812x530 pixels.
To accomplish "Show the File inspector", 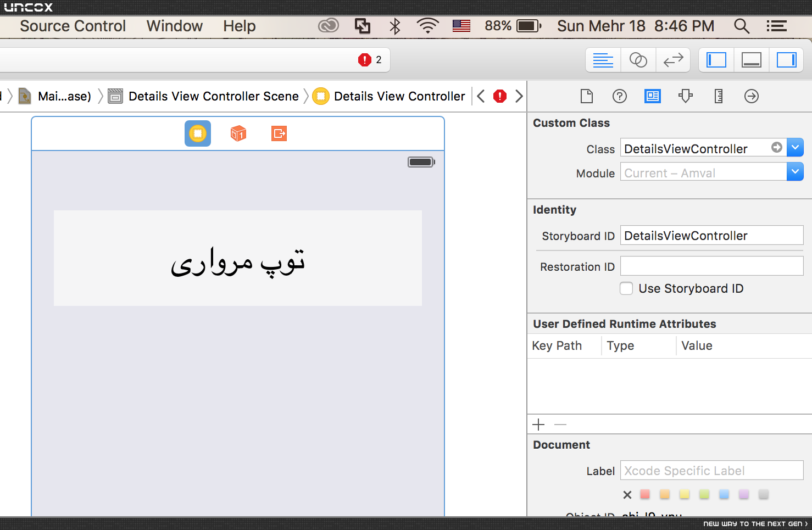I will [587, 97].
